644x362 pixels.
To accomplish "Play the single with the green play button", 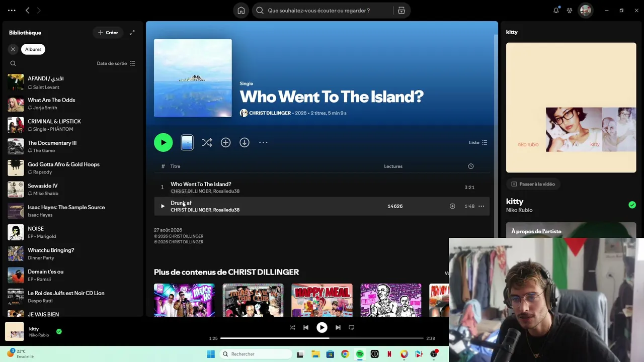I will click(163, 142).
